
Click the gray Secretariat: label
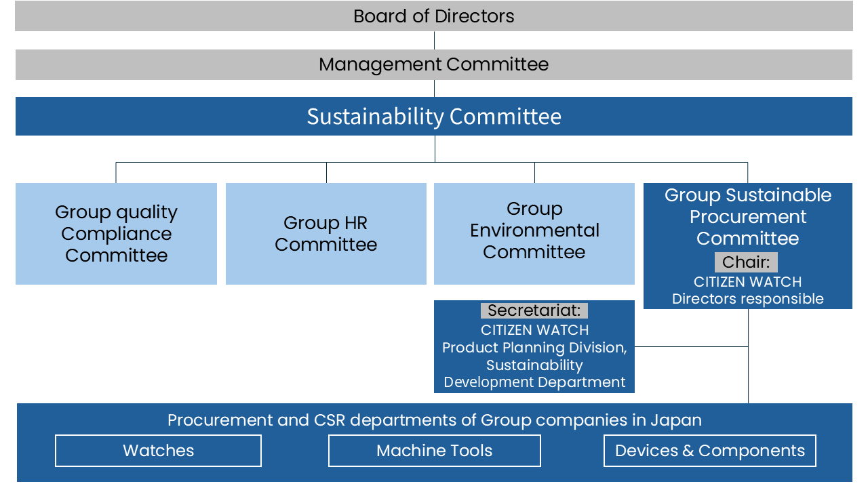(534, 310)
